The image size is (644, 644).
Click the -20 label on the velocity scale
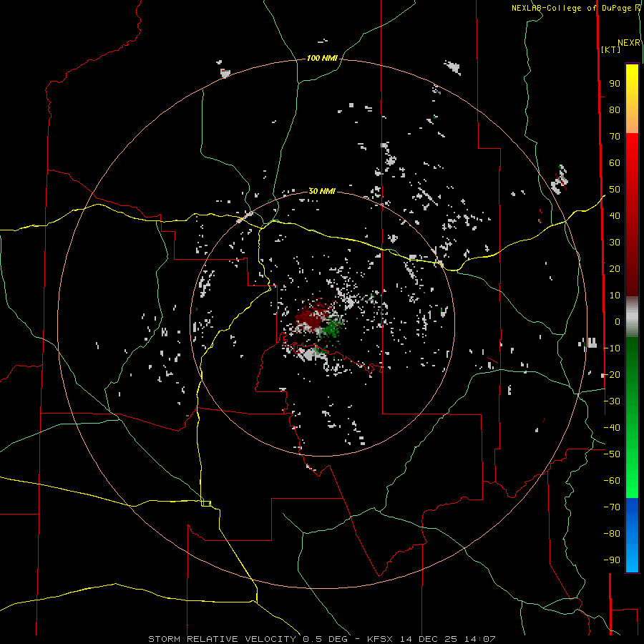[x=612, y=374]
